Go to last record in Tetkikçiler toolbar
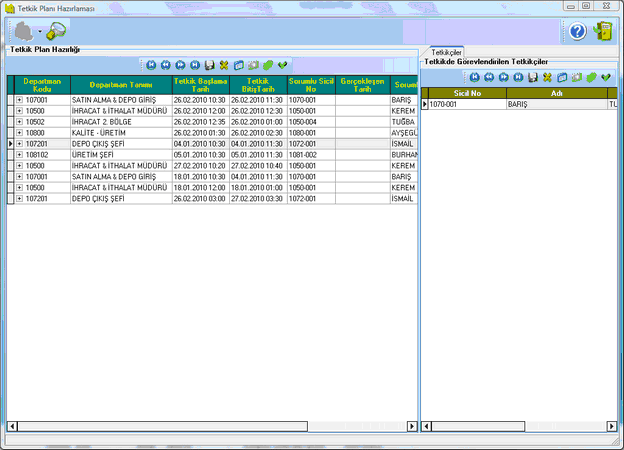Viewport: 624px width, 450px height. [x=518, y=77]
